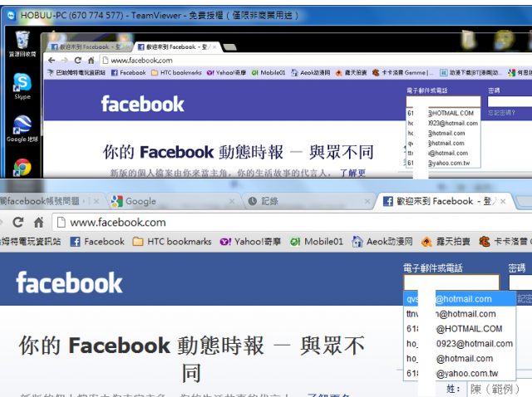This screenshot has height=397, width=532.
Task: Open Aeok動漫网 bookmark in TeamViewer browser
Action: pyautogui.click(x=311, y=72)
